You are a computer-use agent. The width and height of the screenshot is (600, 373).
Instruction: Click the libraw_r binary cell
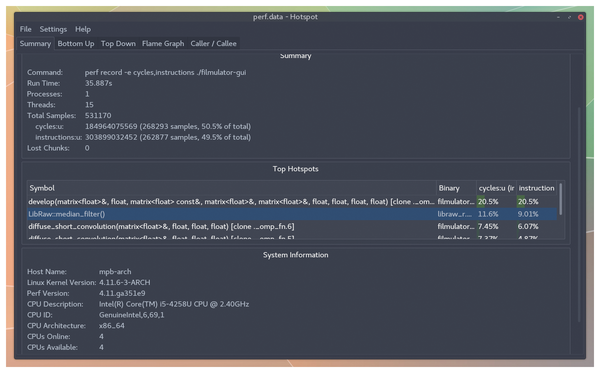coord(456,214)
